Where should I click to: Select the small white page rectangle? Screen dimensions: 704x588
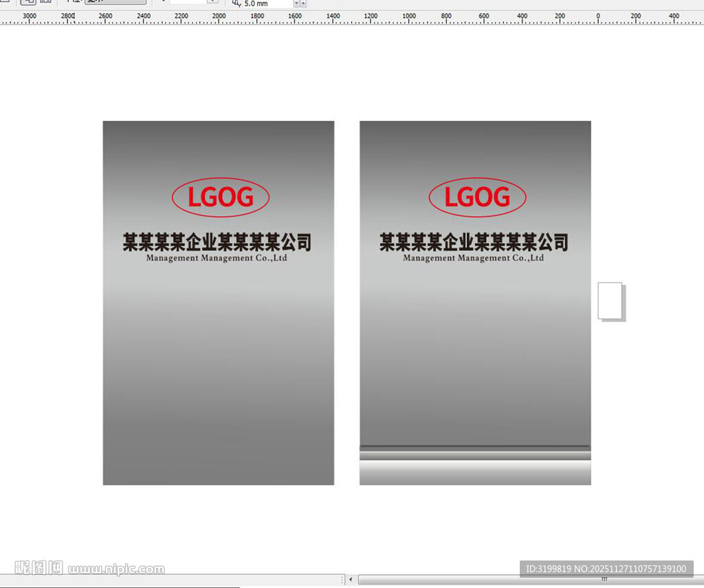click(609, 301)
